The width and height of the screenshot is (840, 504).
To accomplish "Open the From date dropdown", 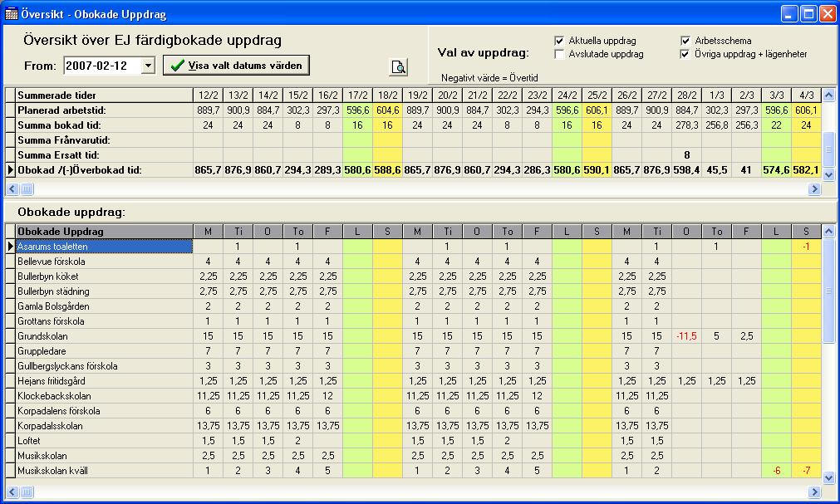I will click(x=148, y=66).
